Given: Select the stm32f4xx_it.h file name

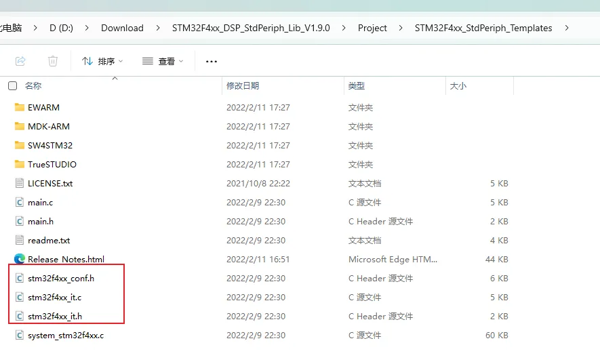Looking at the screenshot, I should (55, 316).
